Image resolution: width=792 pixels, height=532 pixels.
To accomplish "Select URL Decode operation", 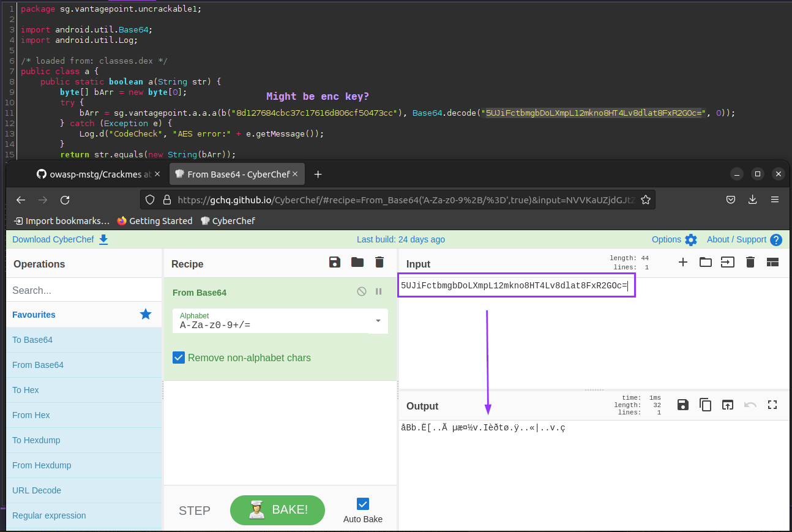I will click(84, 490).
